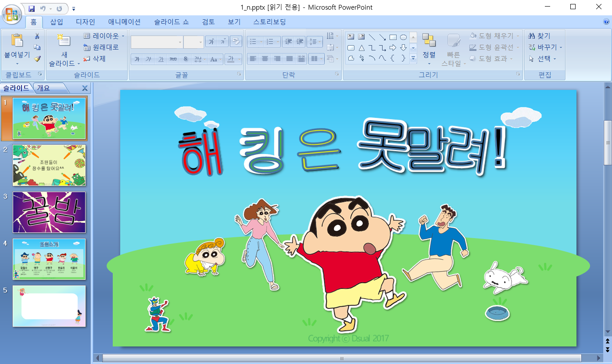Screen dimensions: 612x364
Task: Save the presentation from the quick access toolbar
Action: pos(32,8)
